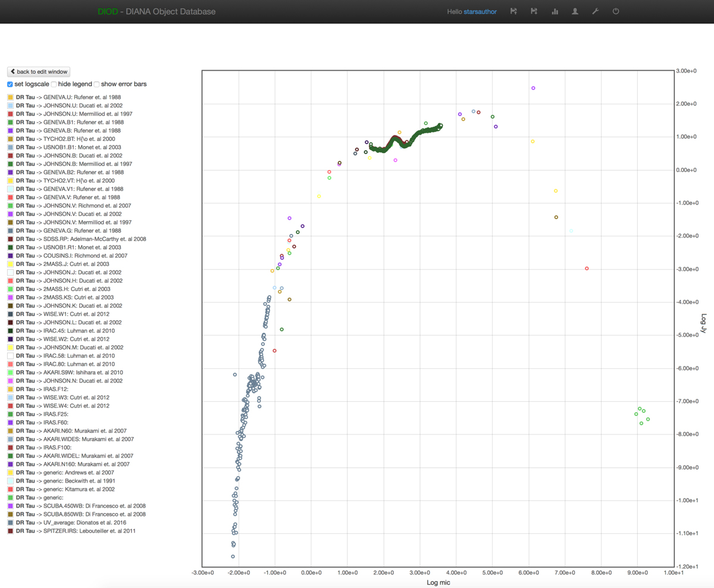The width and height of the screenshot is (714, 588).
Task: Open the user profile icon
Action: click(575, 11)
